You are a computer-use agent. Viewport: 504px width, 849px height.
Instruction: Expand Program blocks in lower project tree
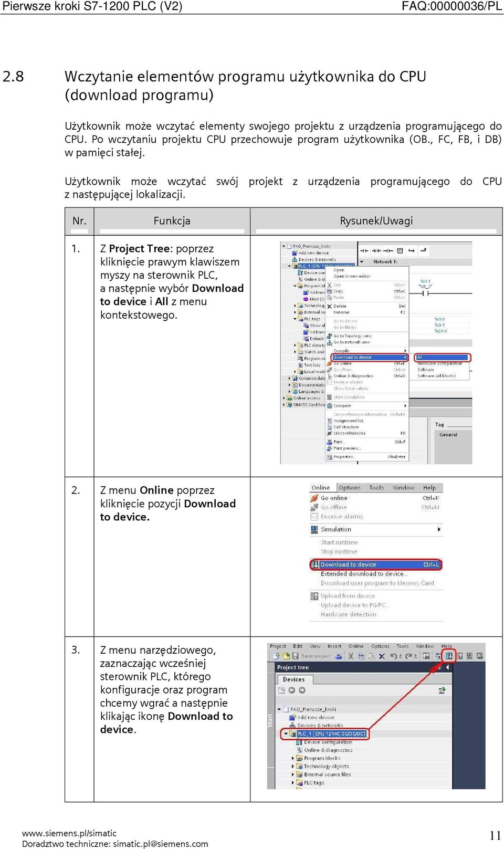tap(293, 758)
